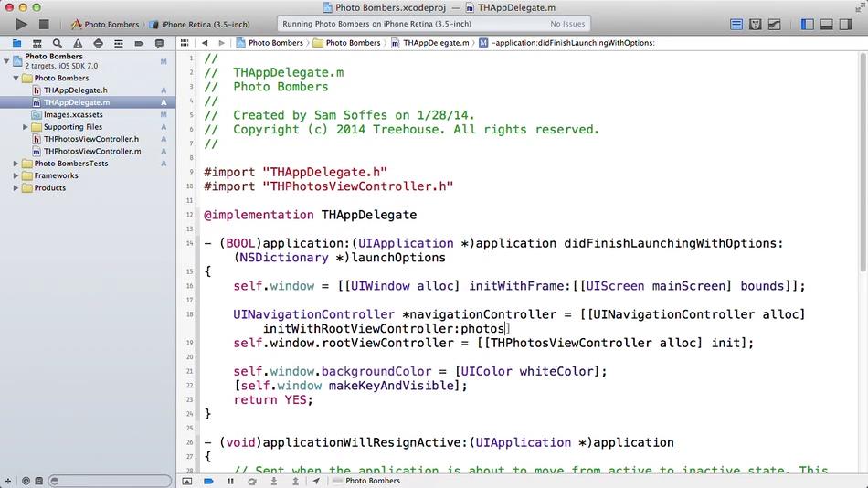The width and height of the screenshot is (868, 488).
Task: Open the Breakpoint navigator icon
Action: point(139,43)
